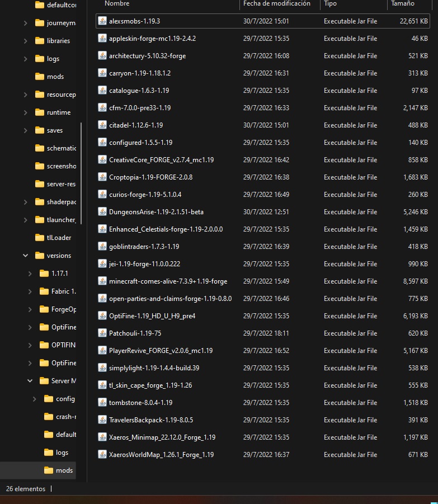This screenshot has width=438, height=504.
Task: Expand the libraries folder node
Action: click(x=25, y=41)
